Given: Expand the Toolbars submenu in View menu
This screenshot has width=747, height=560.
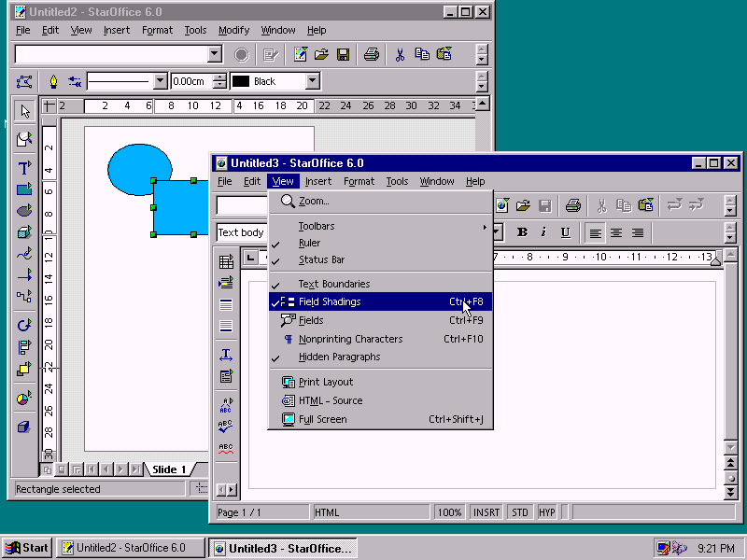Looking at the screenshot, I should tap(380, 226).
